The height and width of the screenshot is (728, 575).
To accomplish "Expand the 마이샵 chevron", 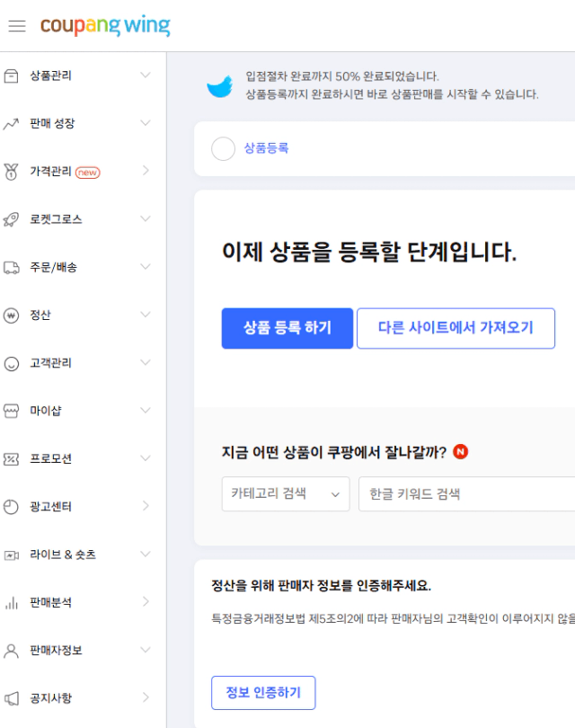I will point(146,410).
